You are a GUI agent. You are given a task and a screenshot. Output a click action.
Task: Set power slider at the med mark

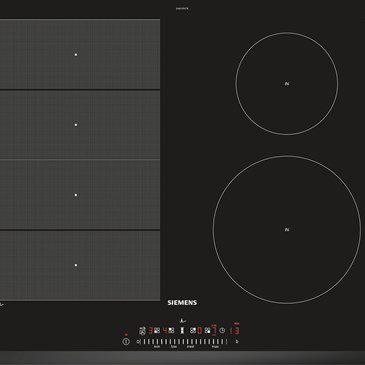point(190,347)
